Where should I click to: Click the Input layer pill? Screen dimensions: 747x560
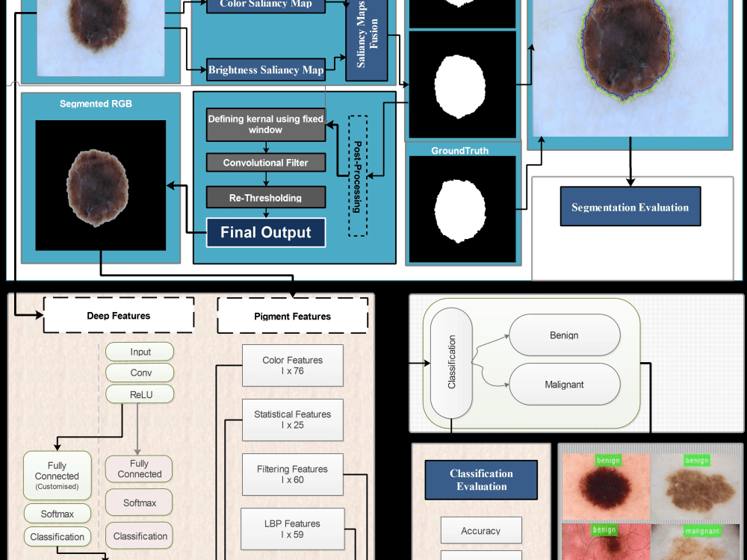point(140,352)
